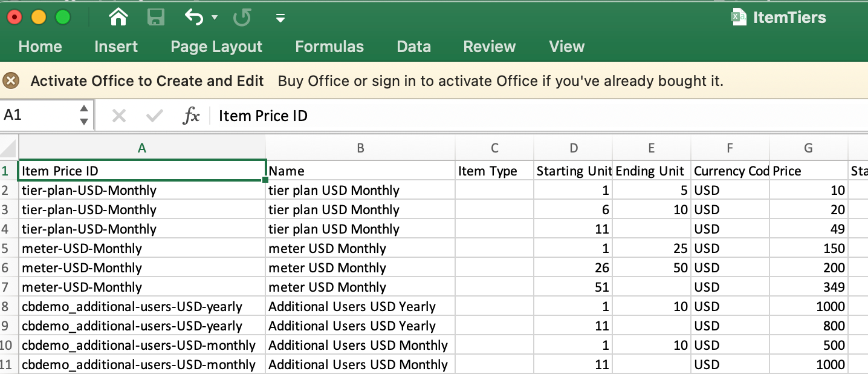The height and width of the screenshot is (374, 868).
Task: Open the Formulas ribbon tab
Action: [x=329, y=47]
